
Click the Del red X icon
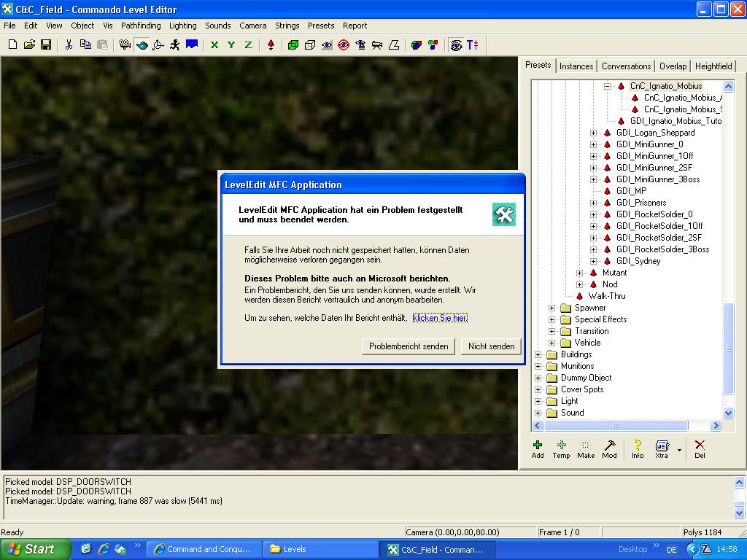tap(700, 448)
